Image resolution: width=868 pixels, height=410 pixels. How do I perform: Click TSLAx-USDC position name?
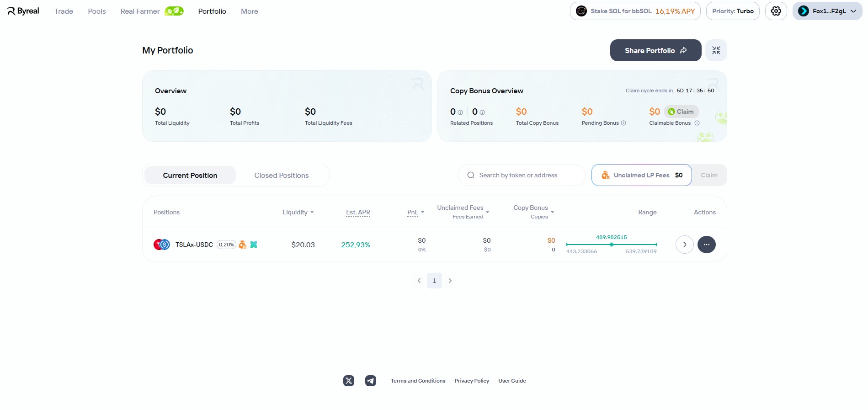194,245
